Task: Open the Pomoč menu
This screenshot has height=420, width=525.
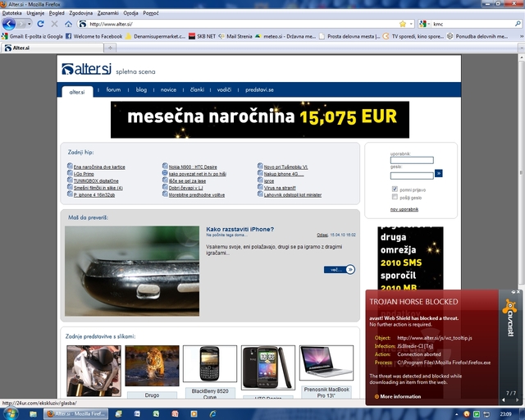Action: (x=151, y=13)
